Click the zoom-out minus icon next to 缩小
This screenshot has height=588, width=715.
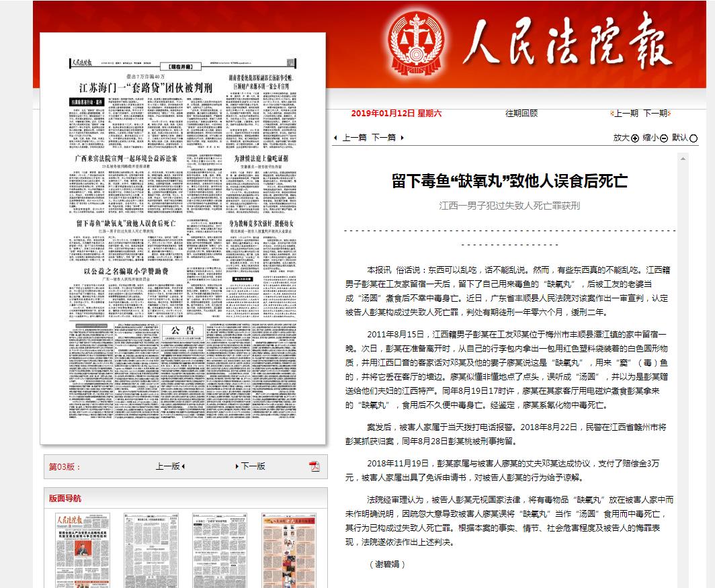tap(664, 138)
